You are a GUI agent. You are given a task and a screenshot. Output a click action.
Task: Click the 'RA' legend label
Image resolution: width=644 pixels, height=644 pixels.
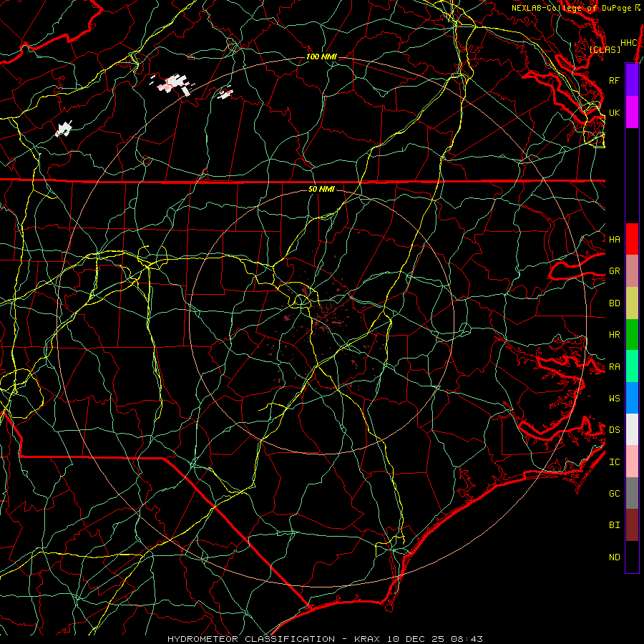614,367
